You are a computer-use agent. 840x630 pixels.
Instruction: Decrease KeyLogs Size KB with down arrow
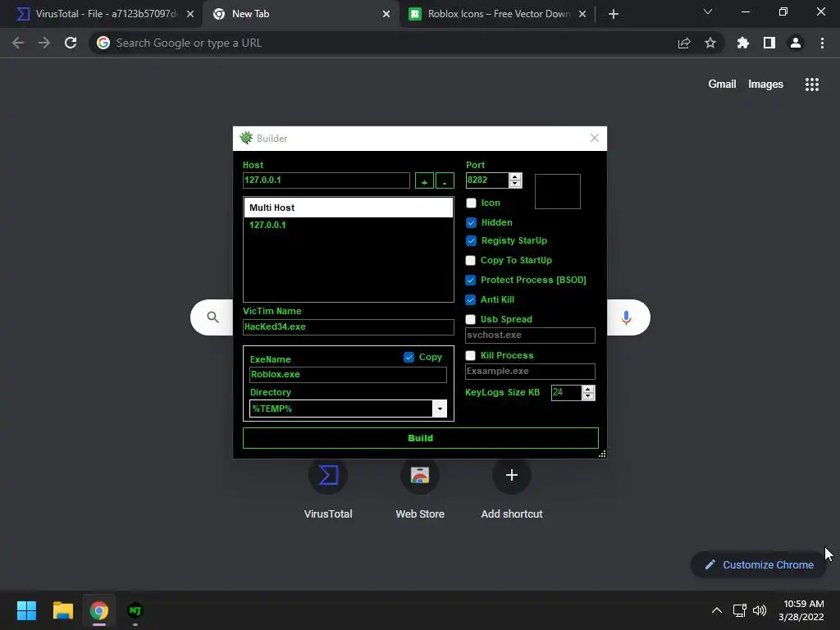click(588, 396)
